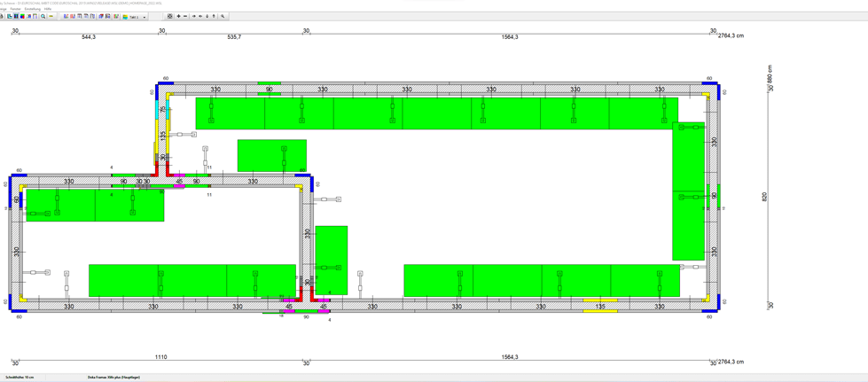
Task: Click the small magnifier at toolbar end
Action: coord(223,16)
